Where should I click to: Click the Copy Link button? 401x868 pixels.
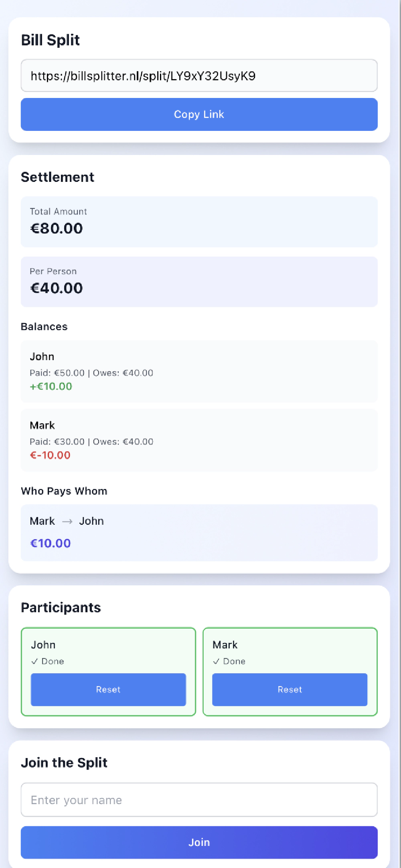(199, 114)
